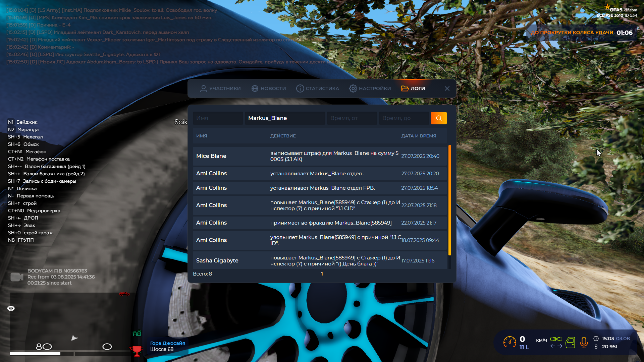Click the white health bar under minimap

(35, 354)
